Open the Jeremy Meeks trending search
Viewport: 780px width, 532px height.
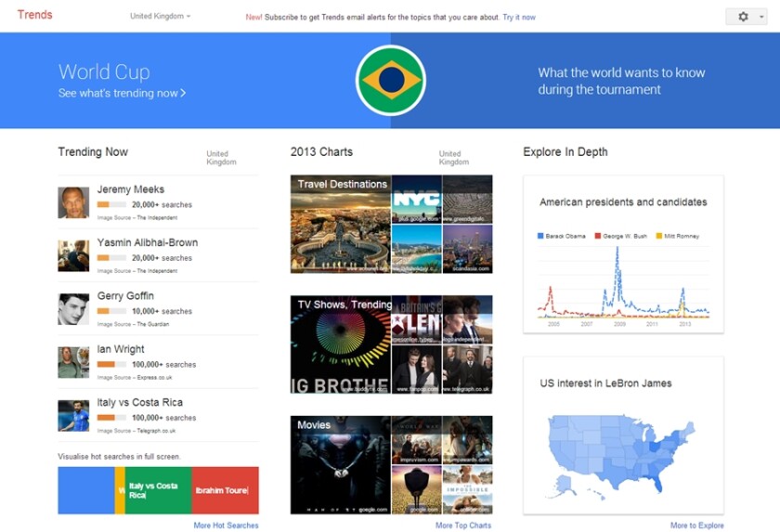click(130, 189)
